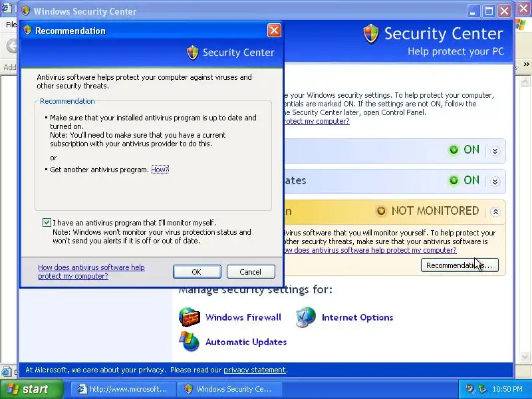The image size is (532, 399).
Task: Open Automatic Updates icon
Action: click(x=189, y=341)
